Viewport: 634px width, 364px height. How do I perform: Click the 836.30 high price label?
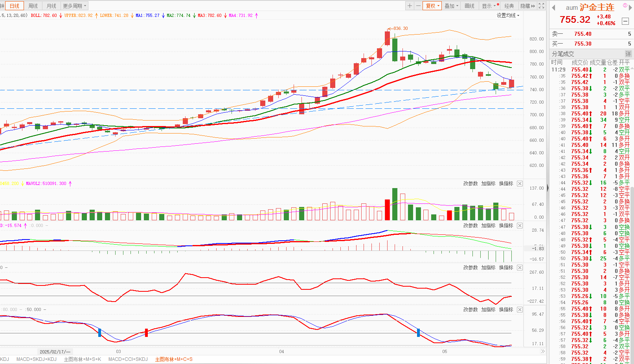point(401,28)
